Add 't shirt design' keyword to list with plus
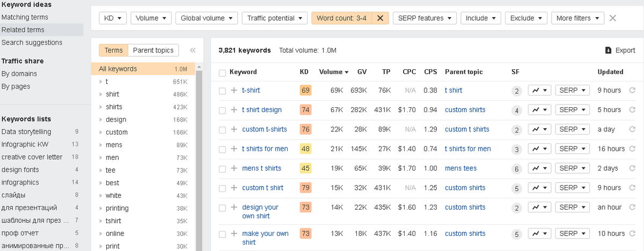644x251 pixels. coord(234,110)
